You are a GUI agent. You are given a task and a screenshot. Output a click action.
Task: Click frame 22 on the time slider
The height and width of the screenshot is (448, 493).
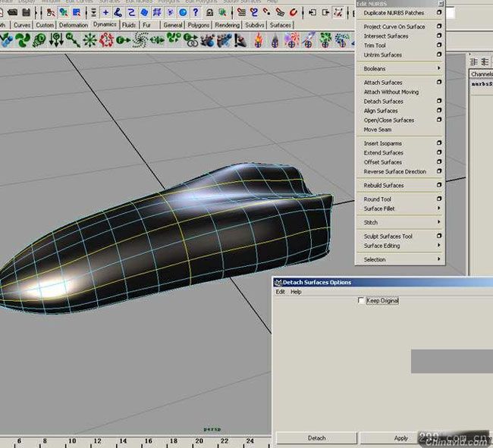(x=225, y=440)
